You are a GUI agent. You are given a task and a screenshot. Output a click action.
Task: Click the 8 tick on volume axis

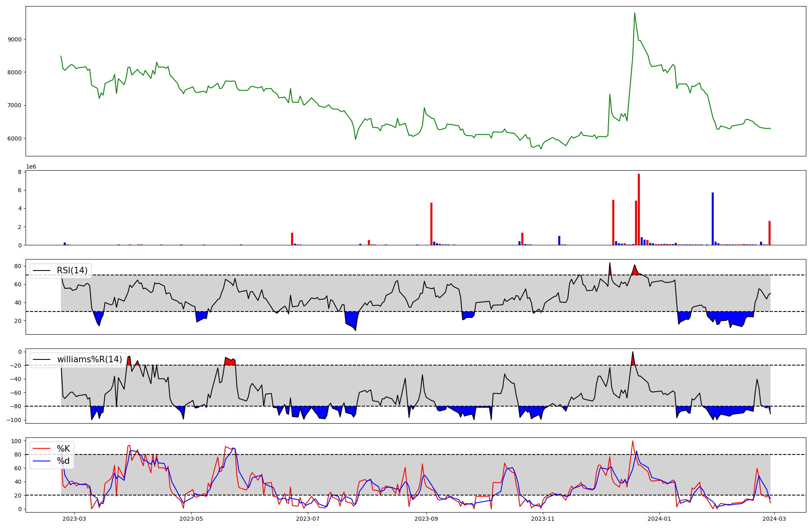pyautogui.click(x=19, y=172)
